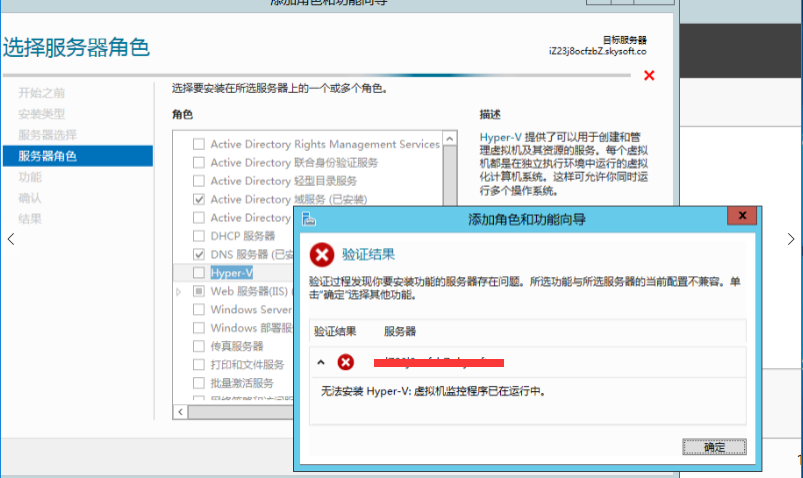
Task: Collapse the server result row with the chevron
Action: pos(321,363)
